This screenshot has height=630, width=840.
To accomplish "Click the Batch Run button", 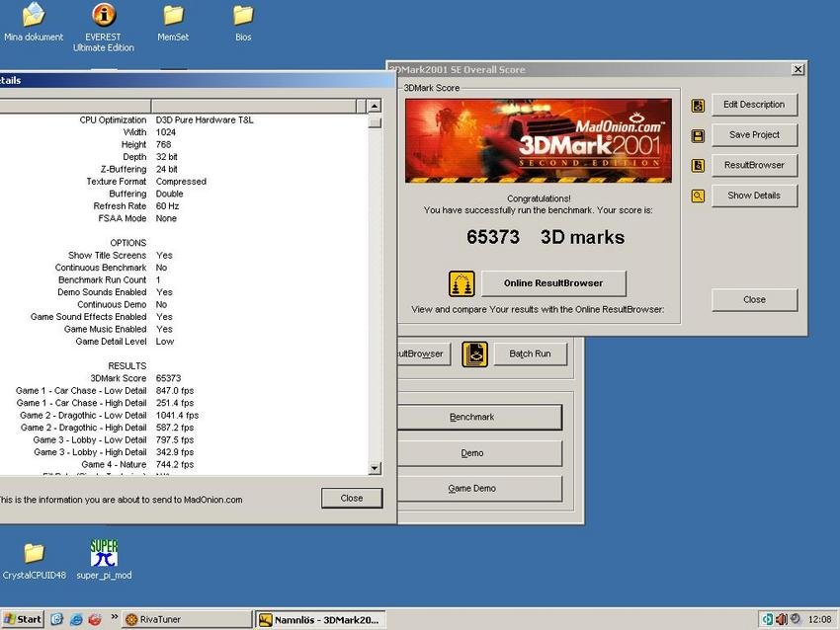I will (x=530, y=354).
